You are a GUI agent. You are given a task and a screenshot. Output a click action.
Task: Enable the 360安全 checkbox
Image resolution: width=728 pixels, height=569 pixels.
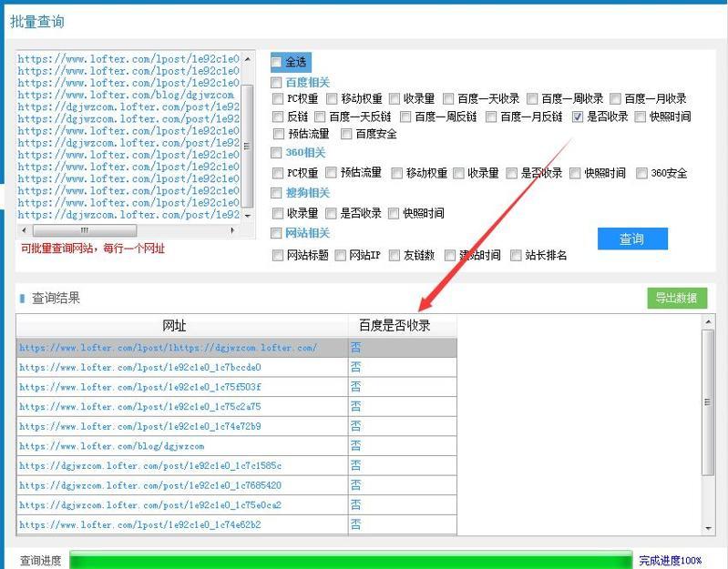[x=641, y=173]
